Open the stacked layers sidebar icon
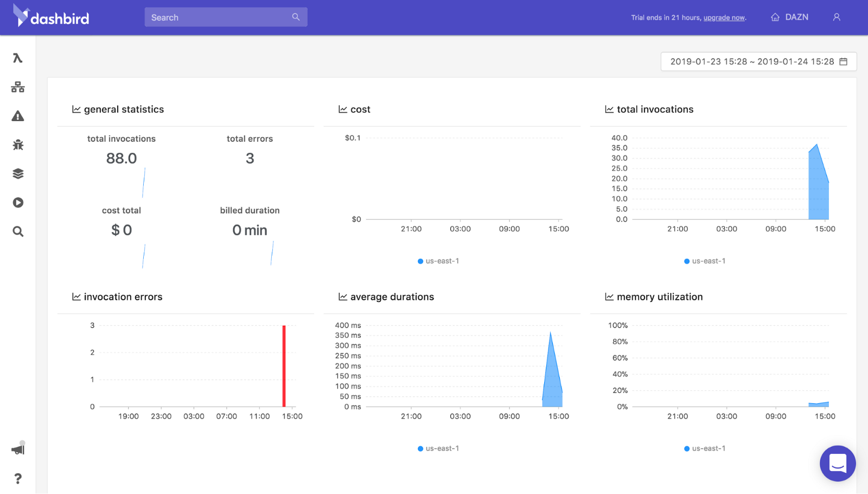 (x=18, y=174)
